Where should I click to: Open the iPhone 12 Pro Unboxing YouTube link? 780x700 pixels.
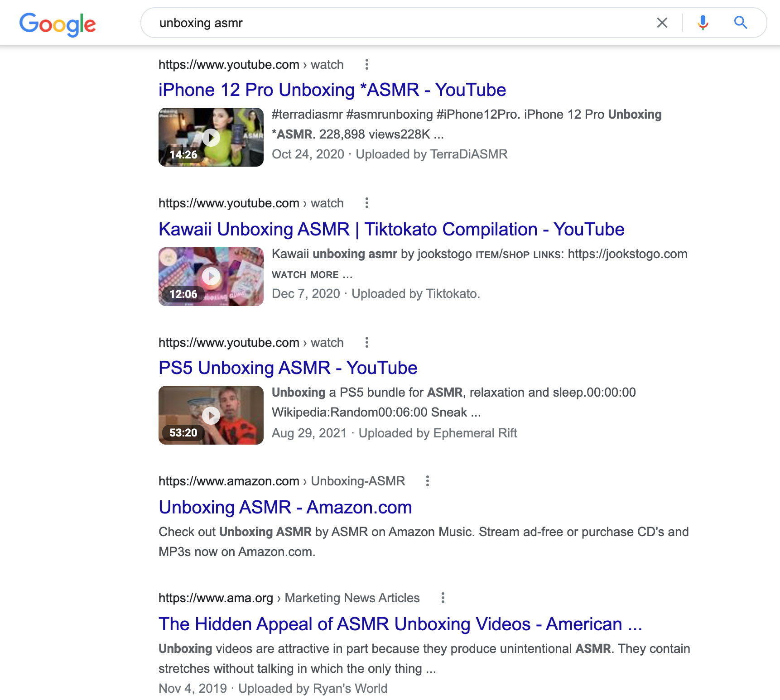[332, 90]
